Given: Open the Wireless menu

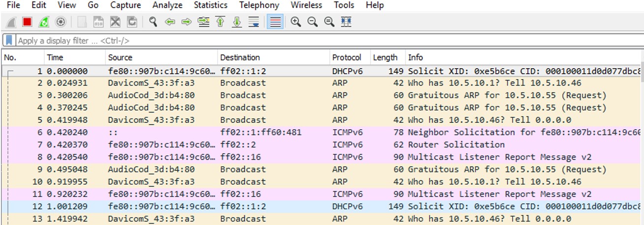Looking at the screenshot, I should 307,5.
